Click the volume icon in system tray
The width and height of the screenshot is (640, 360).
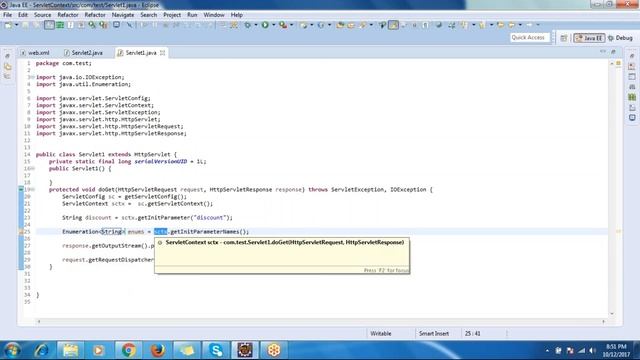pyautogui.click(x=592, y=351)
